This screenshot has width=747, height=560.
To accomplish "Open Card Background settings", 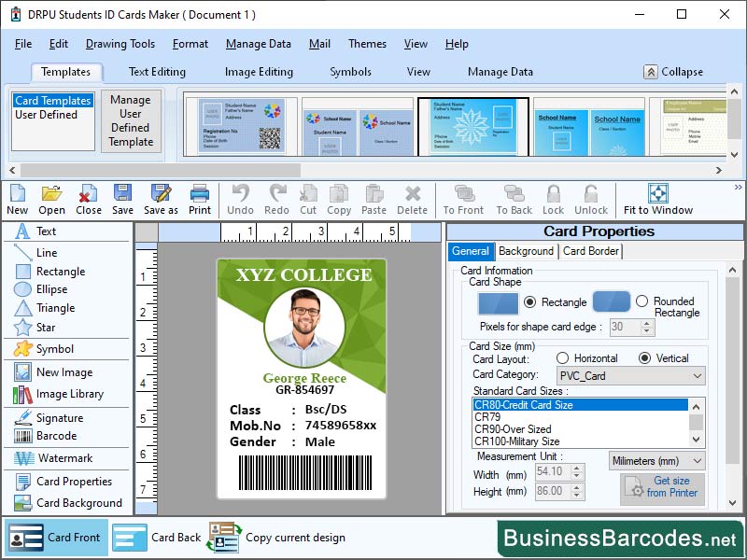I will click(67, 503).
